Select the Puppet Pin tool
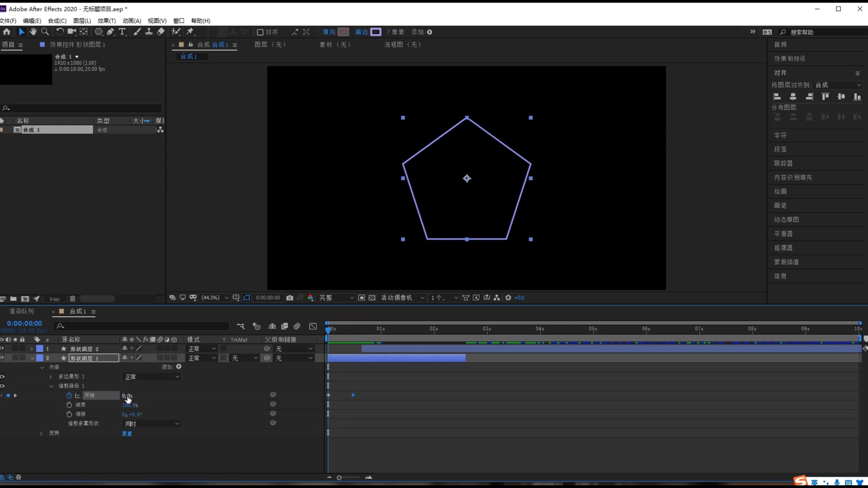Screen dimensions: 868x488 190,32
